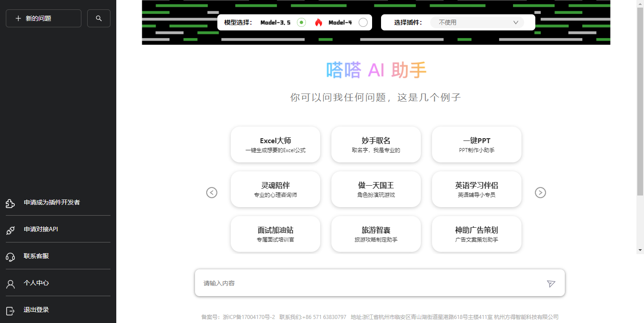
Task: Choose 退出登录 in the sidebar
Action: pos(58,310)
